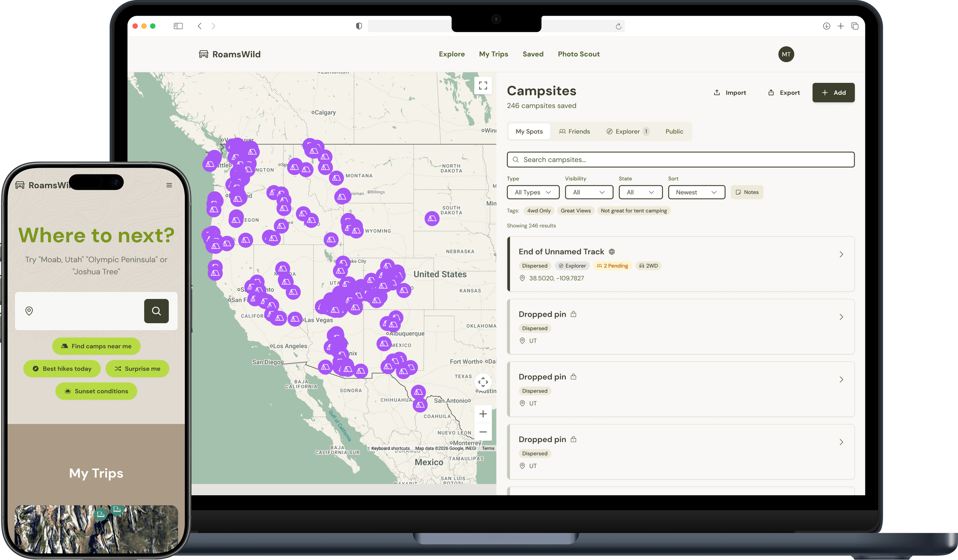Viewport: 958px width, 560px height.
Task: Toggle the Not great for tent camping tag
Action: [634, 211]
